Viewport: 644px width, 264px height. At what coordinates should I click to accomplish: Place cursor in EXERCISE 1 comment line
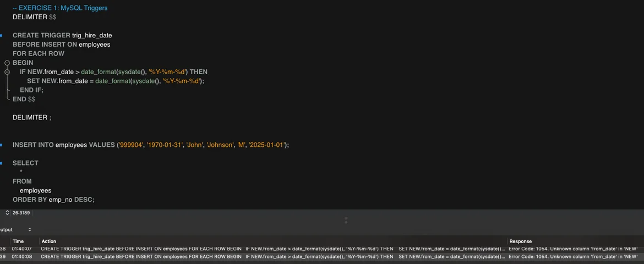coord(60,8)
